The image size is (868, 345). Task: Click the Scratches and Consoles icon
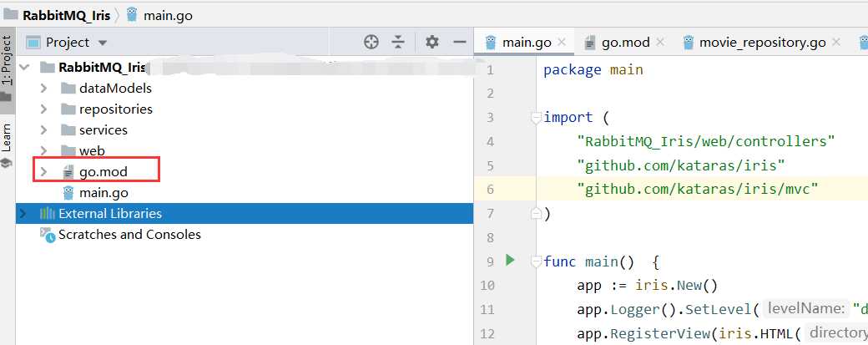point(47,235)
